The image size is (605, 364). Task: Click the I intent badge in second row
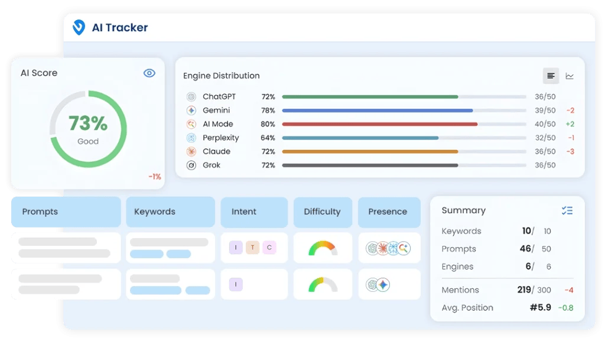[236, 284]
